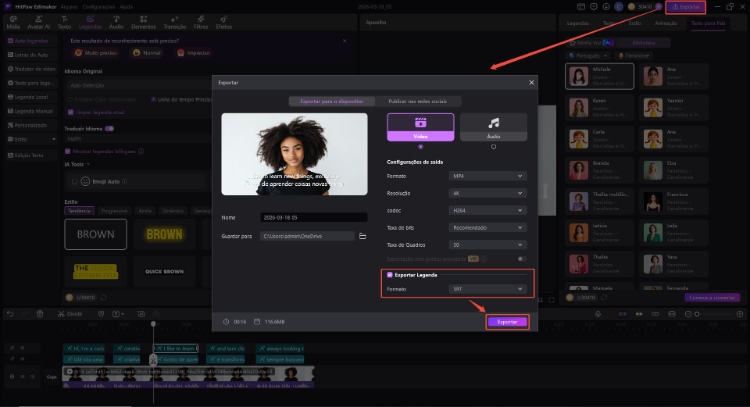Uncheck the Exportar Legenda checkbox
750x407 pixels.
[x=390, y=274]
